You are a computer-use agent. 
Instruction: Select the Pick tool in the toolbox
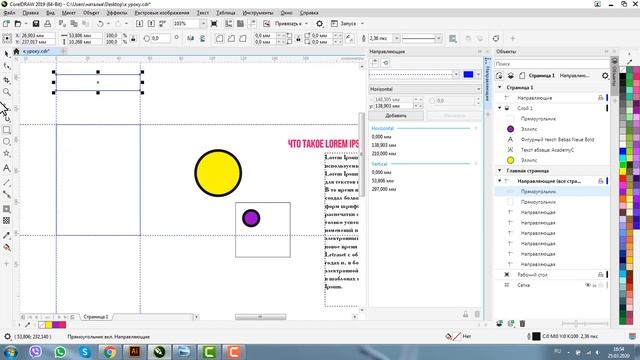7,54
